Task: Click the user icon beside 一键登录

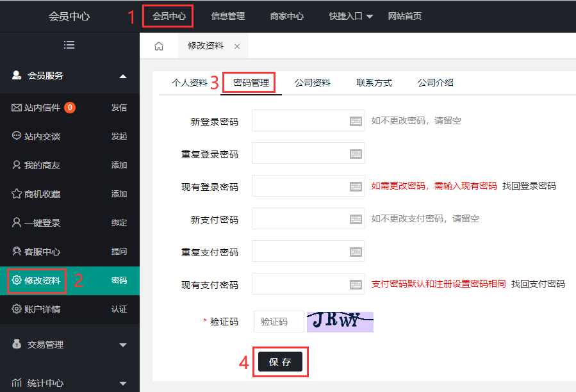Action: 17,222
